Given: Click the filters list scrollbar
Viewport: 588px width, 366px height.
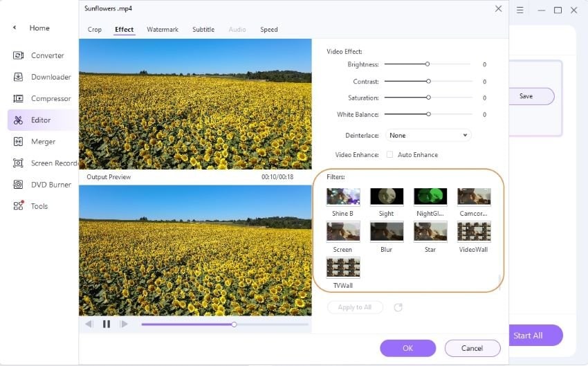Looking at the screenshot, I should (499, 283).
